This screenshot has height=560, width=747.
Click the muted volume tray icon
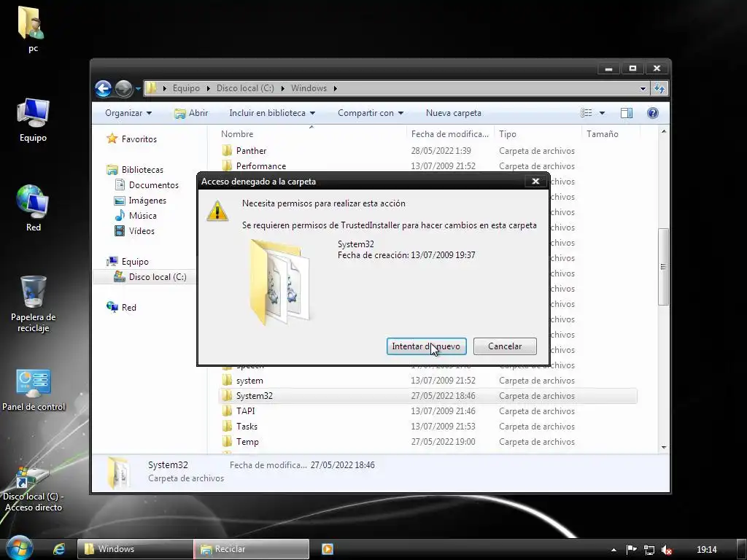click(x=667, y=550)
